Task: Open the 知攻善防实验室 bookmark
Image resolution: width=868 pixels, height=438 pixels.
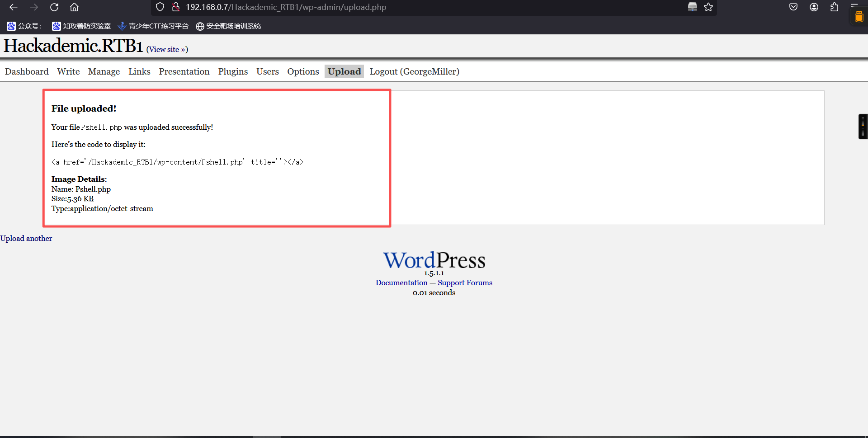Action: point(81,26)
